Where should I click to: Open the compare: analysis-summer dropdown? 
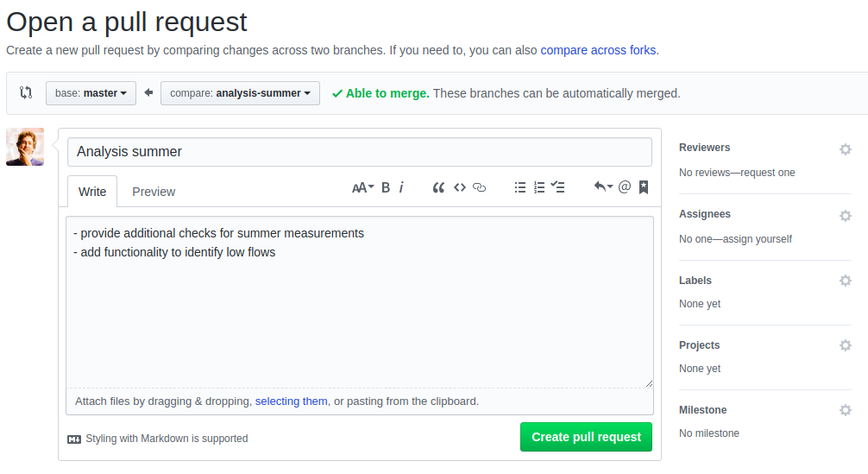(240, 93)
